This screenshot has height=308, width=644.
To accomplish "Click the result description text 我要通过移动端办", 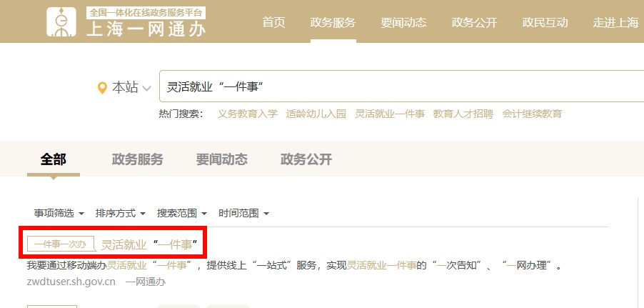I will (67, 266).
